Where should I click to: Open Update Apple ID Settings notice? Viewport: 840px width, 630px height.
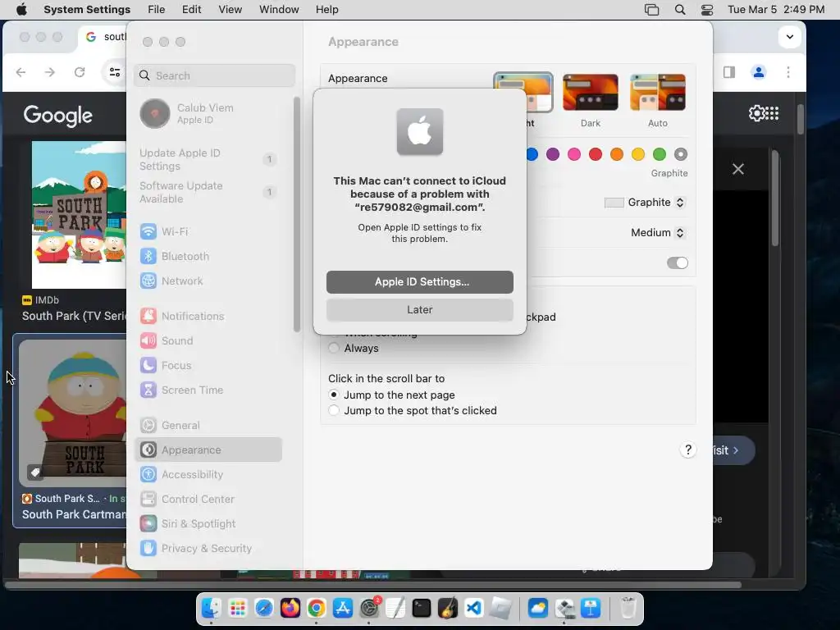(x=208, y=160)
